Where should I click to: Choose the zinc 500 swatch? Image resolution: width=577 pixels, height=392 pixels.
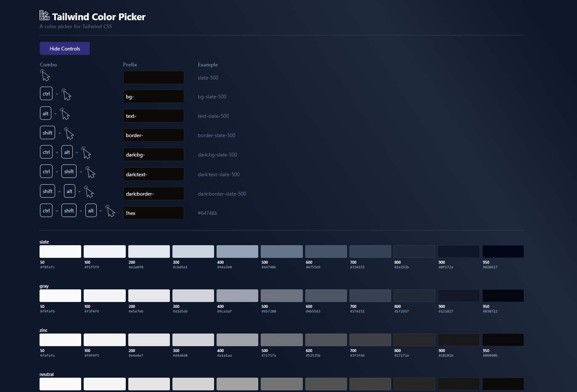click(282, 340)
